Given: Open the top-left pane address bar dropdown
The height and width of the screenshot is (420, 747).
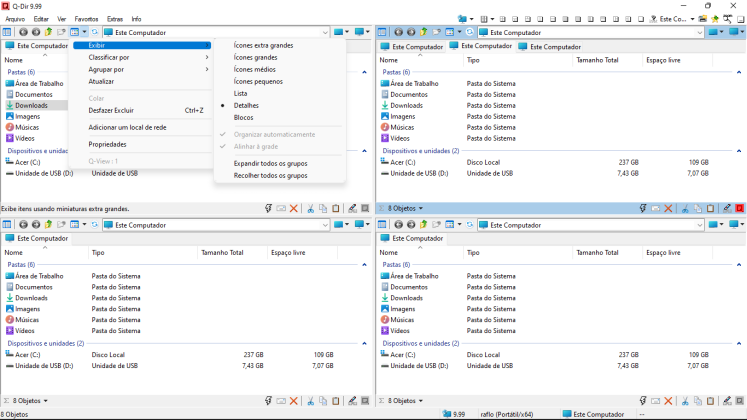Looking at the screenshot, I should [325, 32].
